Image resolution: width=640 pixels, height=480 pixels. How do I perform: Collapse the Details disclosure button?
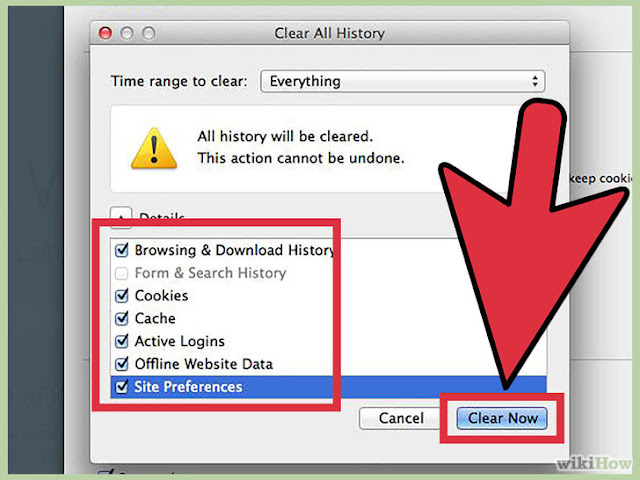click(121, 216)
